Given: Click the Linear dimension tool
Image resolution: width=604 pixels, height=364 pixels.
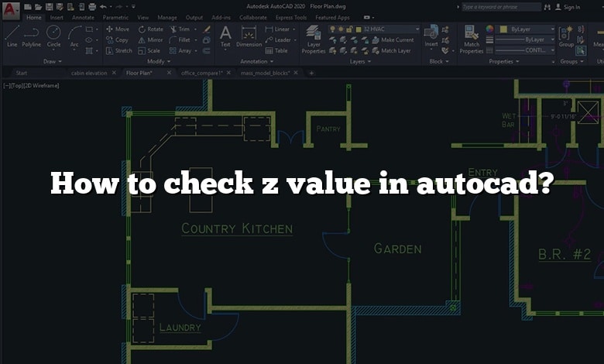Looking at the screenshot, I should click(x=277, y=29).
